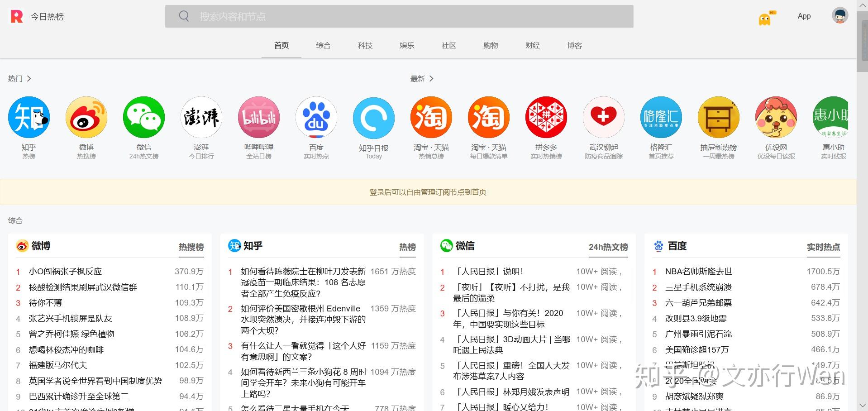The height and width of the screenshot is (411, 868).
Task: Open 六一葫芦兄弟邮票 on 百度
Action: [x=699, y=303]
